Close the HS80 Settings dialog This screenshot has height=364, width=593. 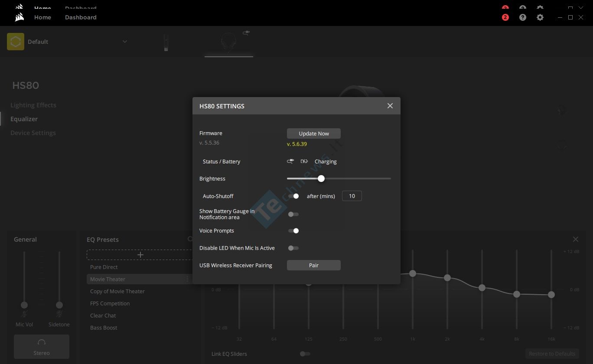coord(390,106)
